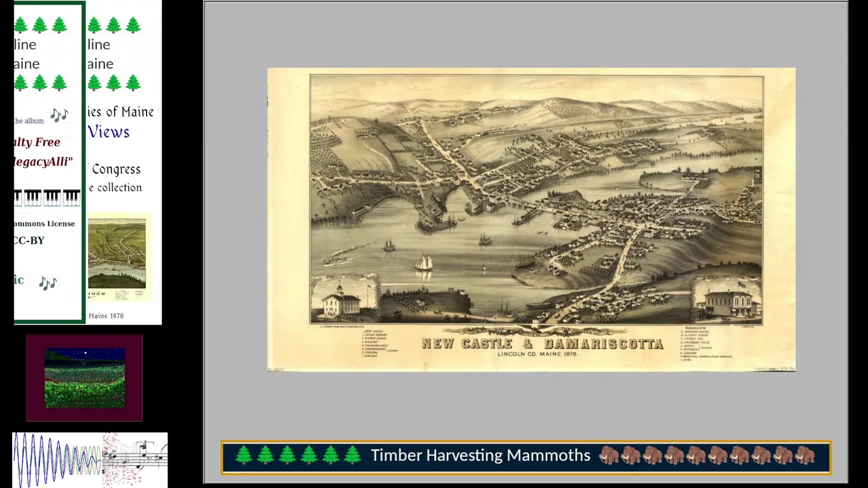Click the dark red "legacyAlli" text

[43, 162]
